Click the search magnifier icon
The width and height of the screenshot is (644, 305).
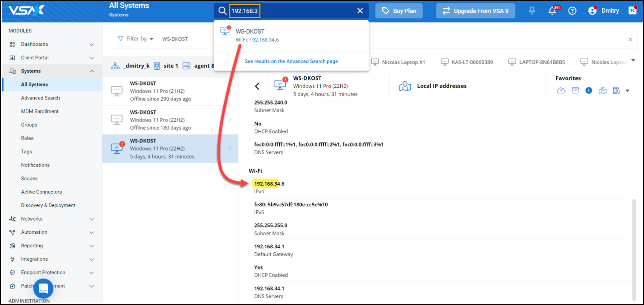[x=222, y=11]
